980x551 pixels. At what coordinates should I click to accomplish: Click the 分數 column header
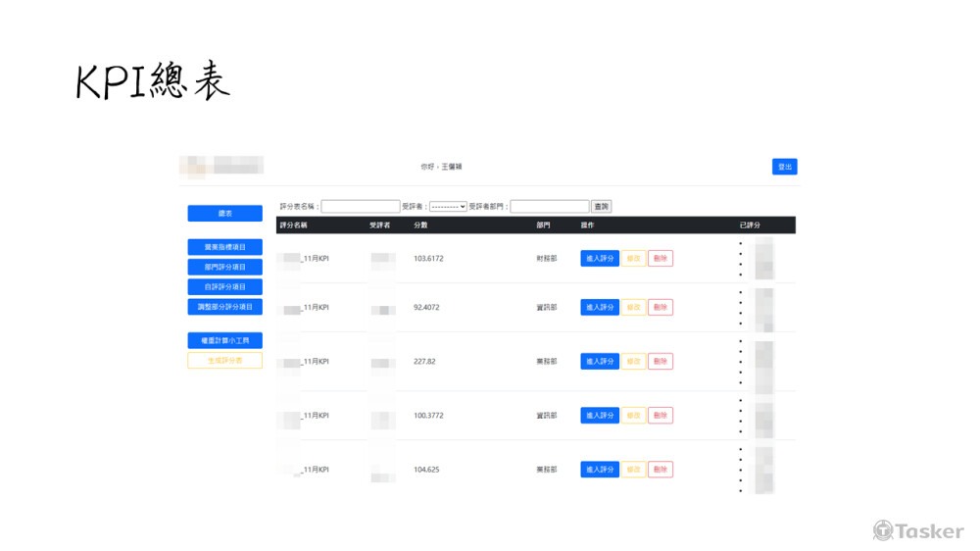coord(420,225)
